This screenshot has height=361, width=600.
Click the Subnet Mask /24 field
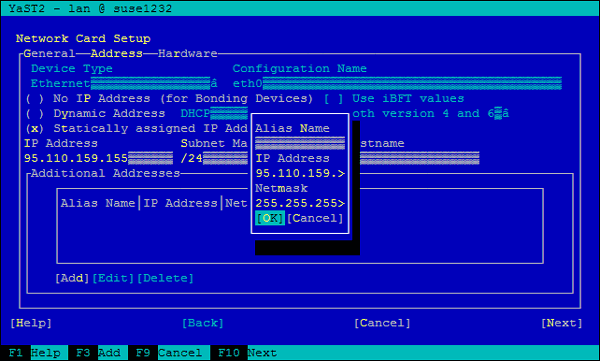click(214, 158)
